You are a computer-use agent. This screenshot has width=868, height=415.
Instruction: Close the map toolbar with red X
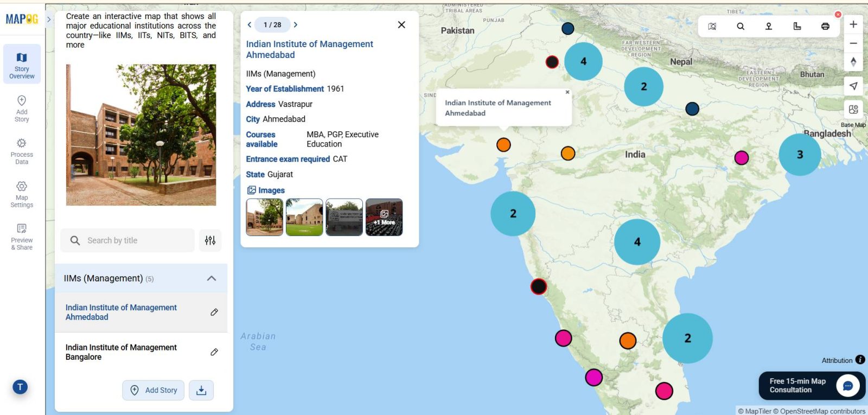pyautogui.click(x=838, y=14)
